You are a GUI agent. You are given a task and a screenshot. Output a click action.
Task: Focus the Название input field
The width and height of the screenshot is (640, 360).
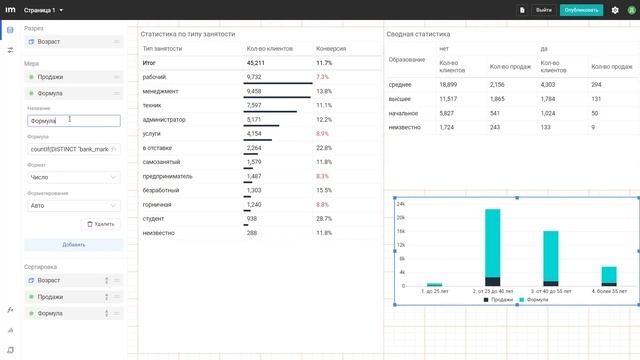coord(74,121)
